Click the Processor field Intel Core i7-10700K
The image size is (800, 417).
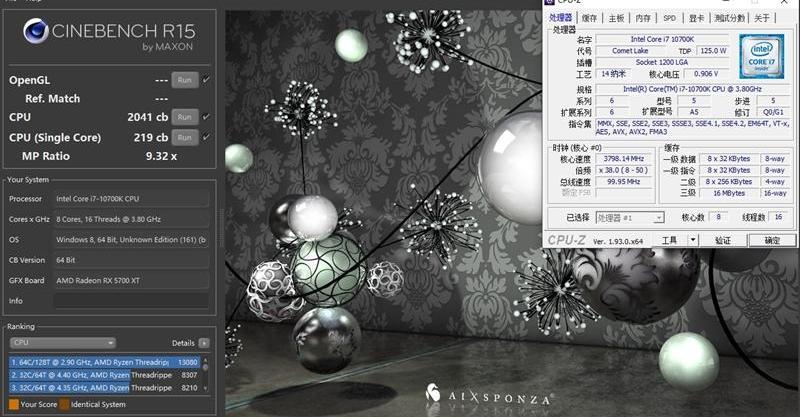(x=131, y=199)
